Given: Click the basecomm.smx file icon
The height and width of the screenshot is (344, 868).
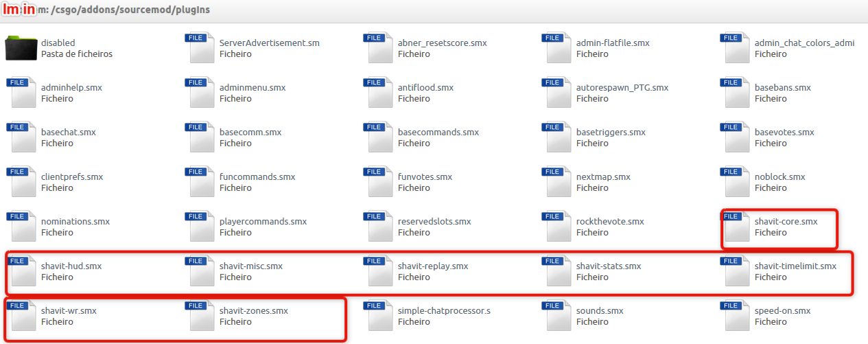Looking at the screenshot, I should [200, 137].
